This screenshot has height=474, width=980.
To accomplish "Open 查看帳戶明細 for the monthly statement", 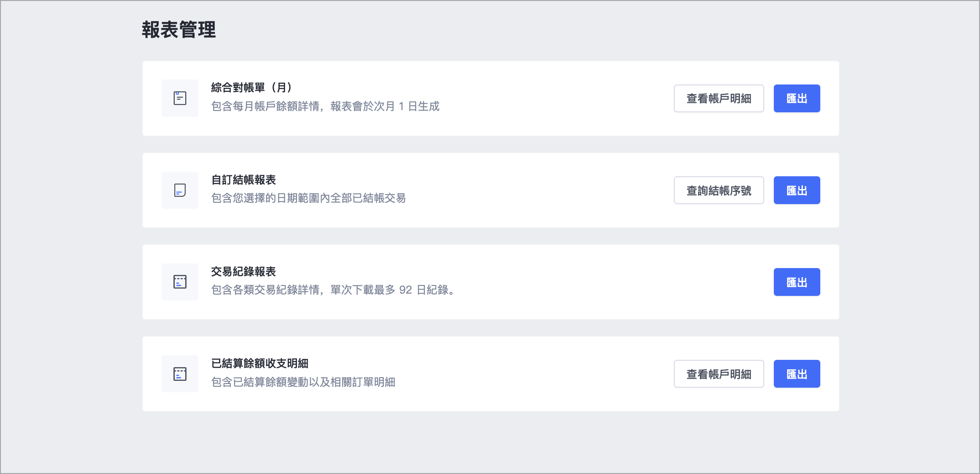I will (719, 98).
